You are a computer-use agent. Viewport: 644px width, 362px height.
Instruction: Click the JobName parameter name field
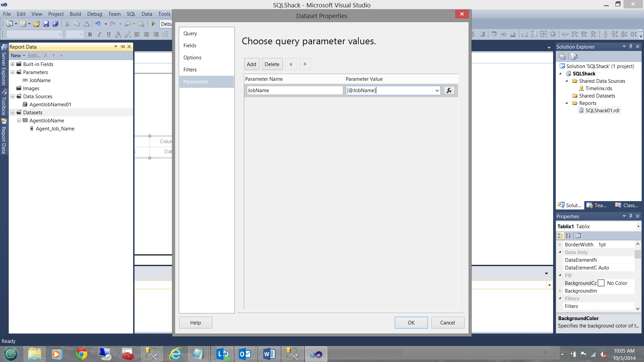tap(294, 90)
